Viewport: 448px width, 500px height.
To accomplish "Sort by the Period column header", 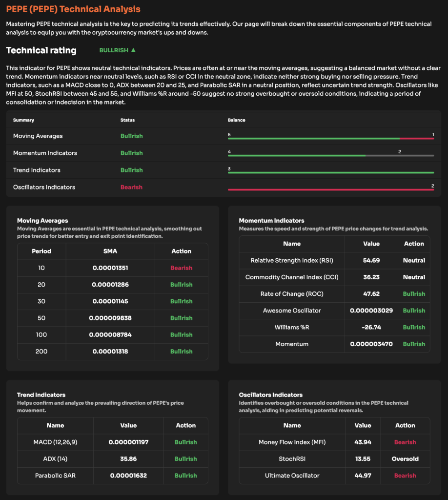I will pos(41,251).
